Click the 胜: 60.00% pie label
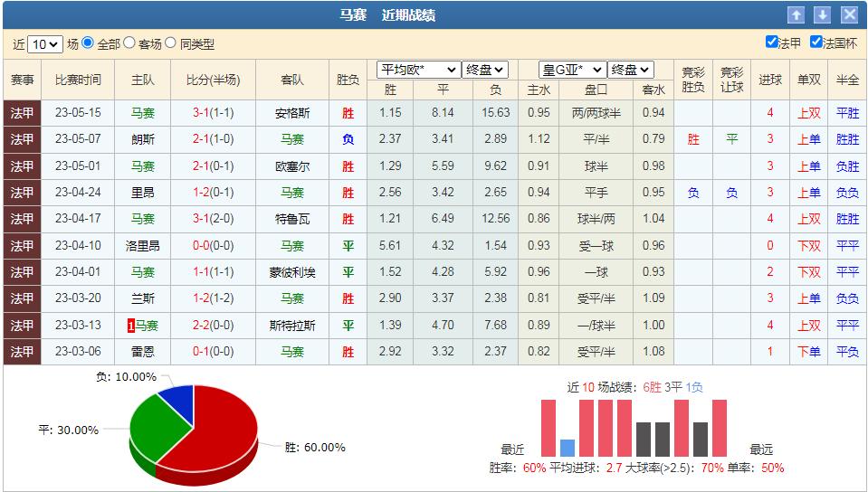The width and height of the screenshot is (868, 492). click(315, 447)
